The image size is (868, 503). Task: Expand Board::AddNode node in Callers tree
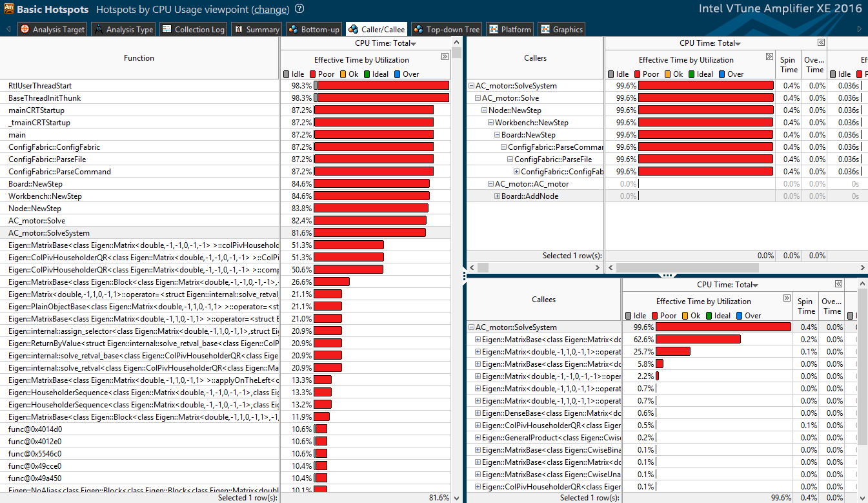click(x=497, y=196)
